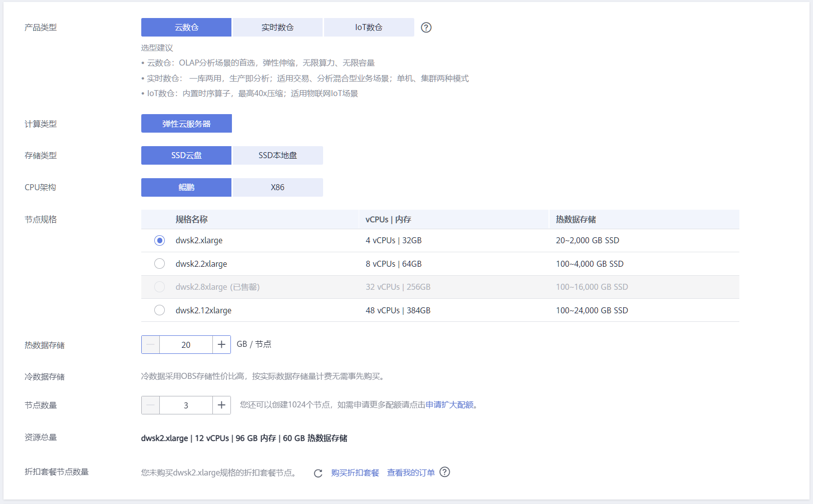
Task: Click vCPUs | 内存 column header
Action: pyautogui.click(x=388, y=220)
